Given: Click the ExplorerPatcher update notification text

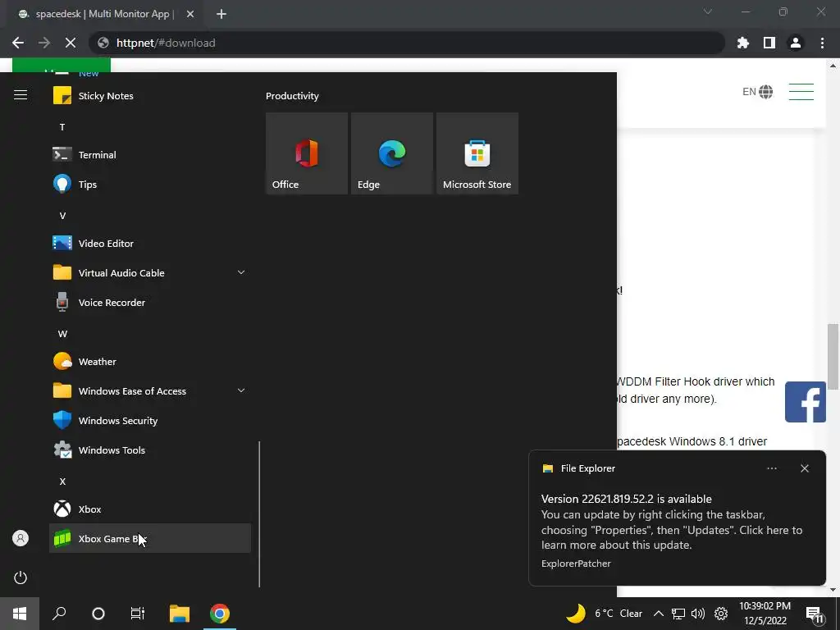Looking at the screenshot, I should point(672,522).
